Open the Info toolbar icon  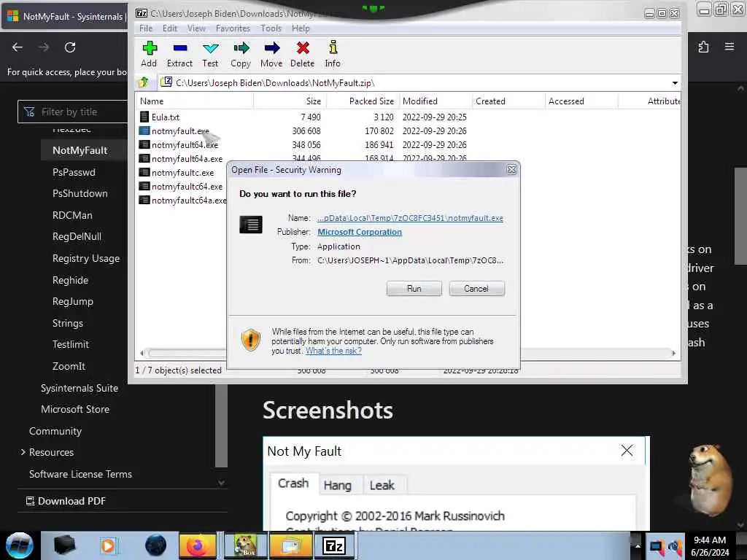click(333, 47)
